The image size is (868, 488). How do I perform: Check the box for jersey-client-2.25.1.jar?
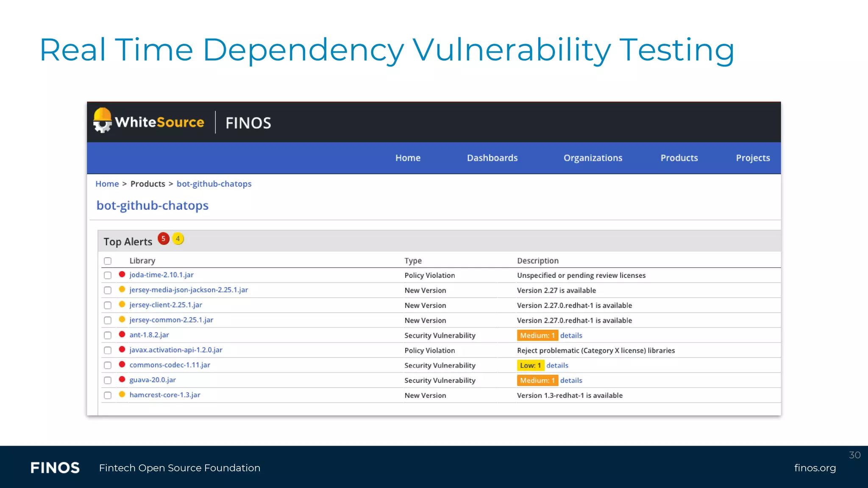[108, 305]
